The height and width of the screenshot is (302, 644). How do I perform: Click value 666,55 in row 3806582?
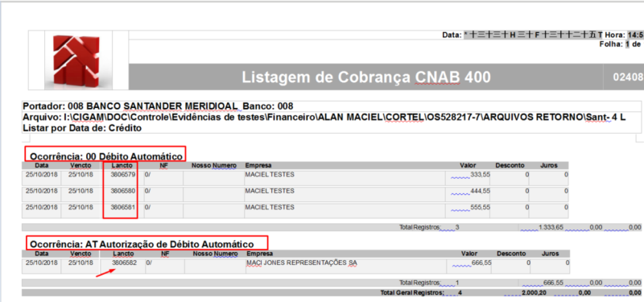pos(481,263)
